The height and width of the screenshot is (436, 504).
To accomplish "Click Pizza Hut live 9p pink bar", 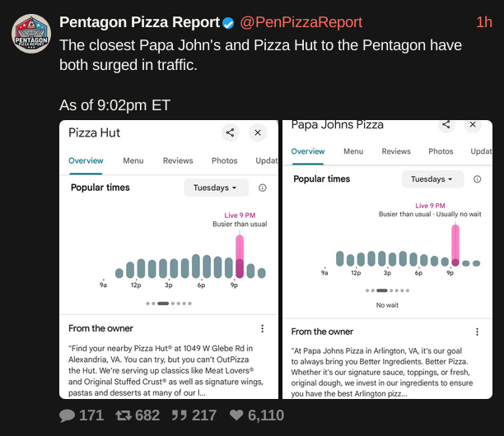I will coord(240,257).
